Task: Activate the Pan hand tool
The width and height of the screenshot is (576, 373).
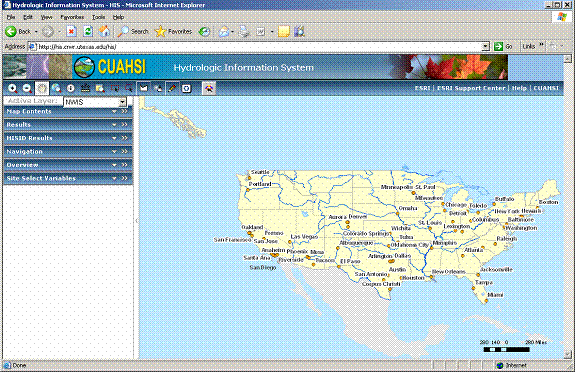Action: (42, 88)
